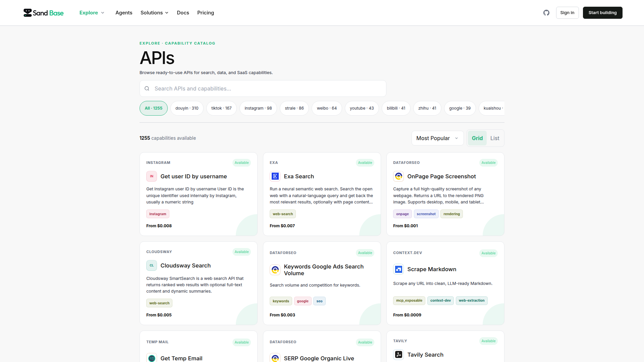This screenshot has height=362, width=644.
Task: Open Keywords Google Ads Search Volume title
Action: pyautogui.click(x=324, y=270)
